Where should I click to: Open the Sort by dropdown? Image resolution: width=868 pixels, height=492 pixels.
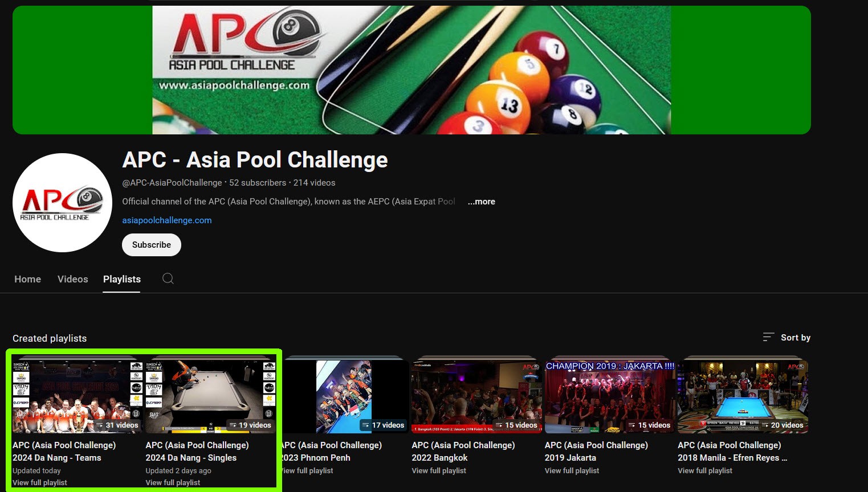tap(787, 338)
